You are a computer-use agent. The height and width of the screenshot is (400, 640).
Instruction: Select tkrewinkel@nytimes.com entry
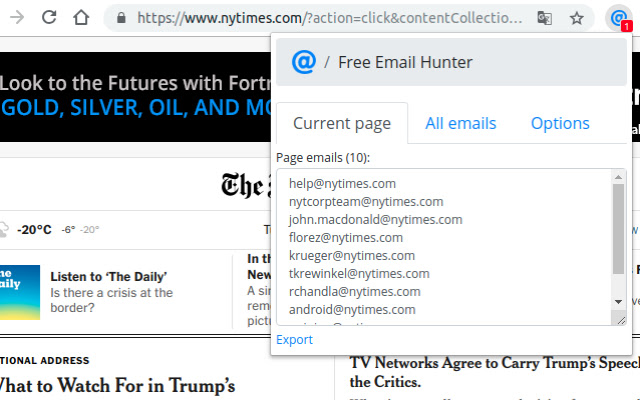tap(359, 273)
